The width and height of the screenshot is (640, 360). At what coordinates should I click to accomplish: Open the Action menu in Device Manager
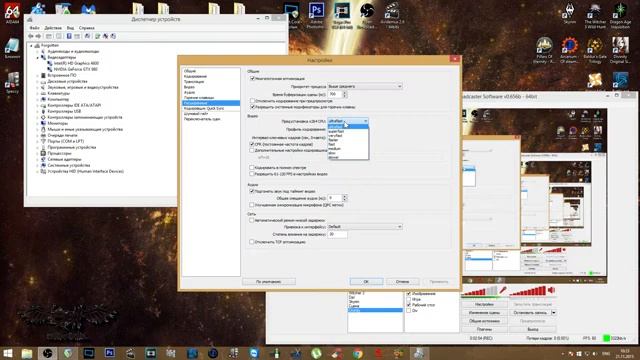click(x=53, y=28)
